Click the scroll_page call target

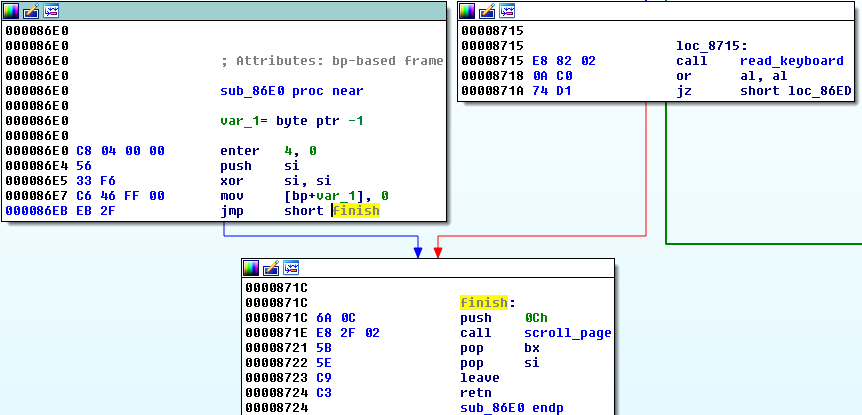coord(567,333)
